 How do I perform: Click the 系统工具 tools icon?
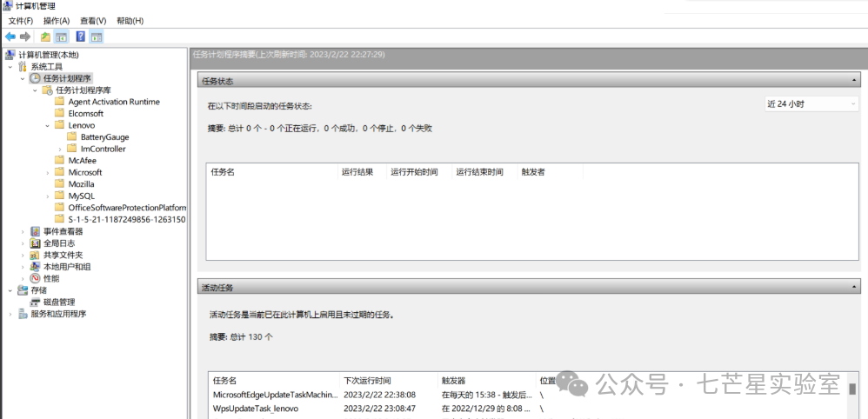coord(23,66)
